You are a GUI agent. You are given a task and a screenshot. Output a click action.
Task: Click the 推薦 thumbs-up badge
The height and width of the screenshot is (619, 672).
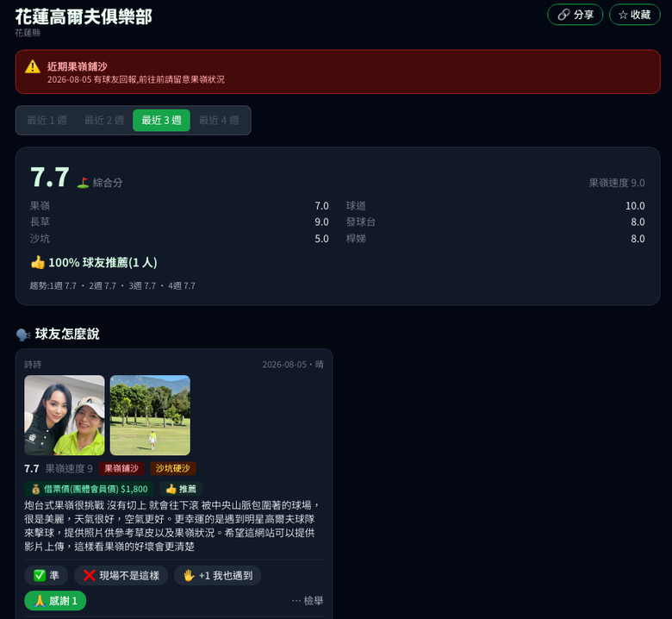pos(181,489)
